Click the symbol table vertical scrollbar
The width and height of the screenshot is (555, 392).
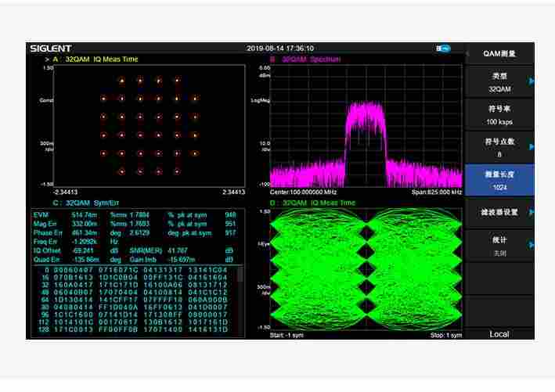point(240,274)
